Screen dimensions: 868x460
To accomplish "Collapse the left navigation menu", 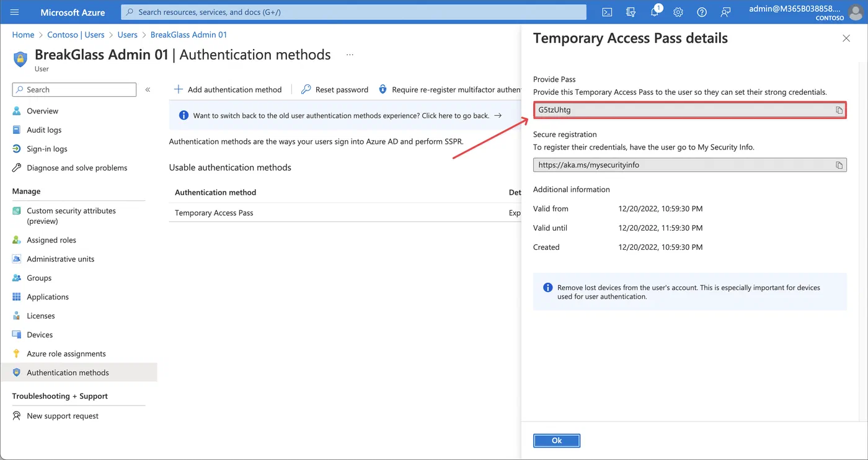I will tap(148, 90).
